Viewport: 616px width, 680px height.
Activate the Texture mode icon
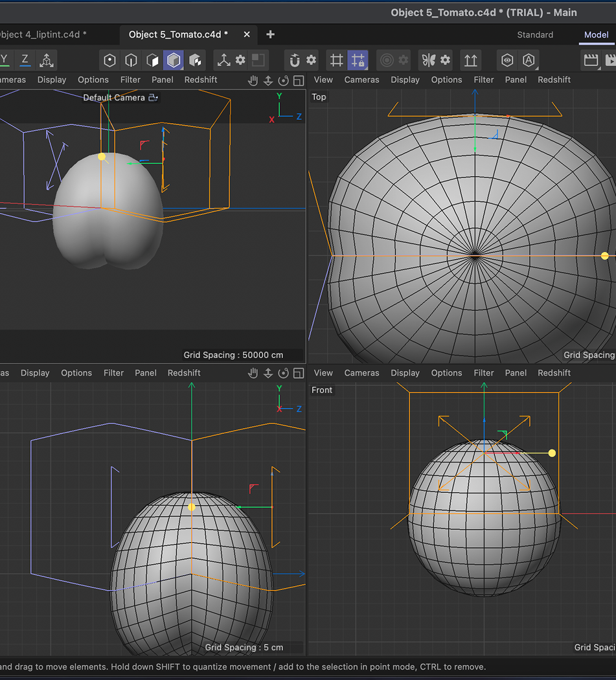(x=196, y=60)
